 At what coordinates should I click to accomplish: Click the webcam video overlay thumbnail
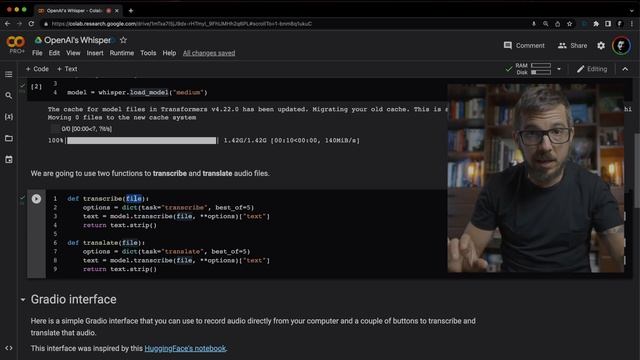click(x=536, y=178)
